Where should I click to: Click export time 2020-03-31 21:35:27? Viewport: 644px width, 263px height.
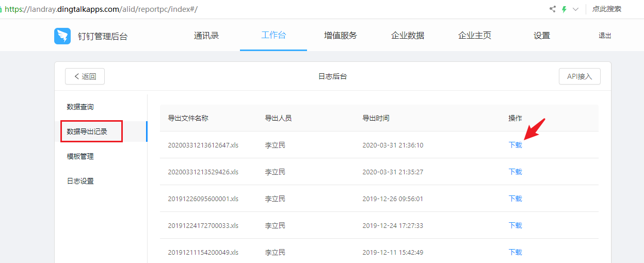click(393, 172)
